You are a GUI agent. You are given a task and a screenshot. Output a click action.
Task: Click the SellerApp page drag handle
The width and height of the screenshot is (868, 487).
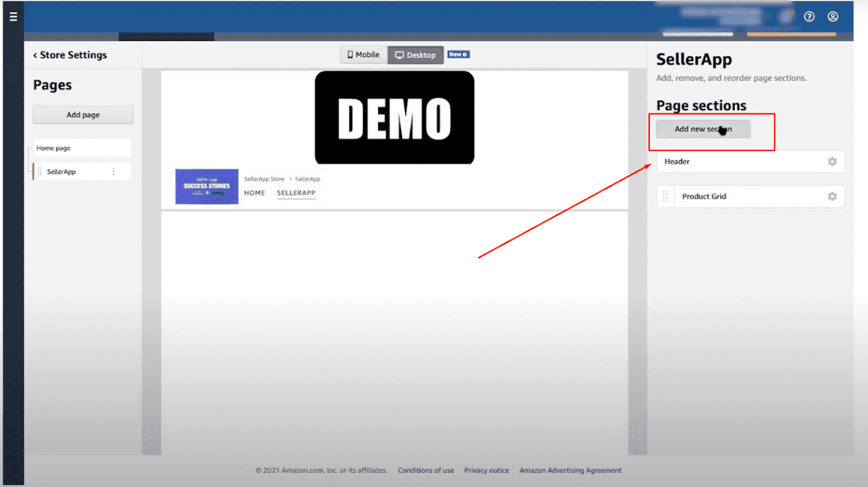pos(40,171)
